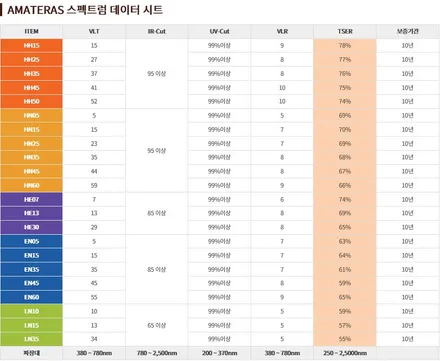
Task: Click VLR value 9 in HH15 row
Action: (x=282, y=46)
